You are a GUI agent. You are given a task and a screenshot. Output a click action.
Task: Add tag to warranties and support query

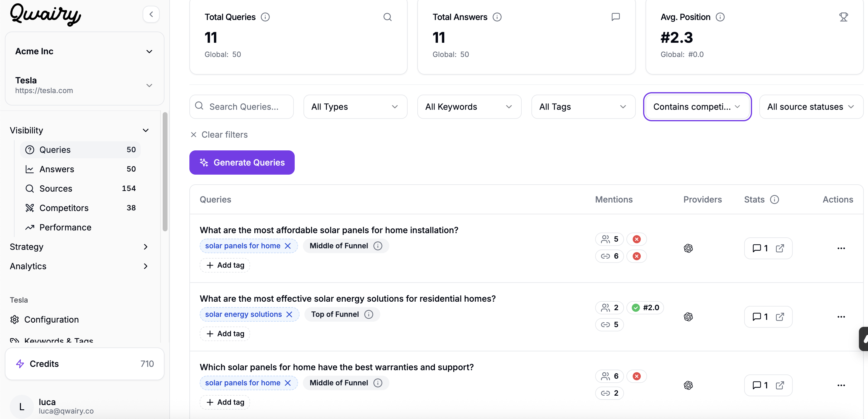click(225, 402)
